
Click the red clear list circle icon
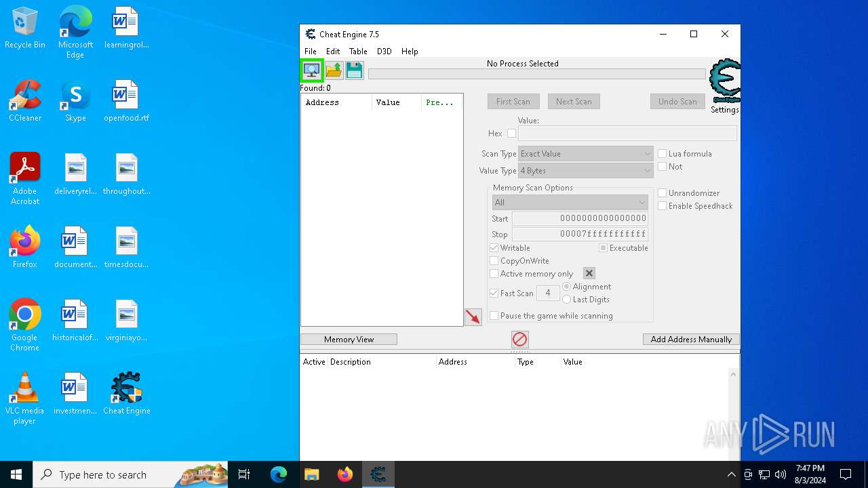(x=519, y=339)
